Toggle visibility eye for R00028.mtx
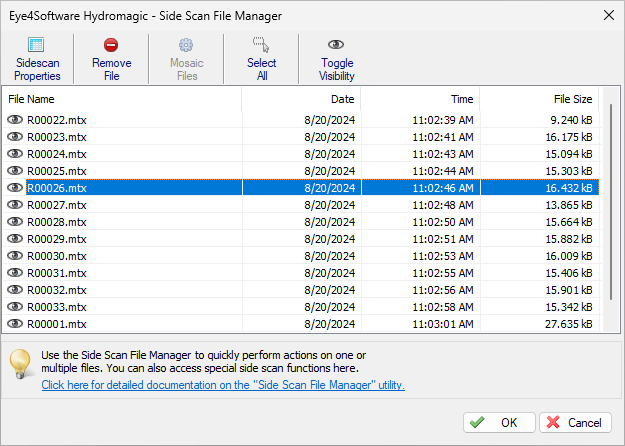 [x=15, y=222]
